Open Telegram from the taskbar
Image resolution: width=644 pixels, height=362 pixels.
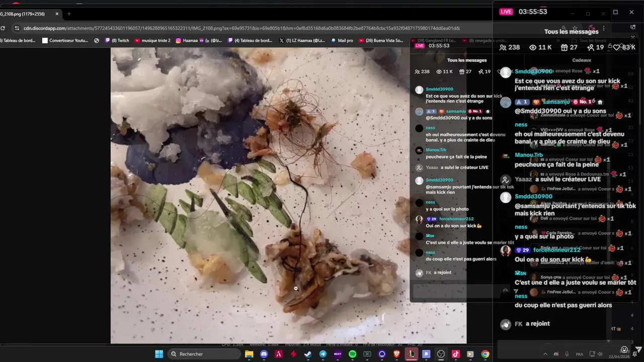(323, 354)
